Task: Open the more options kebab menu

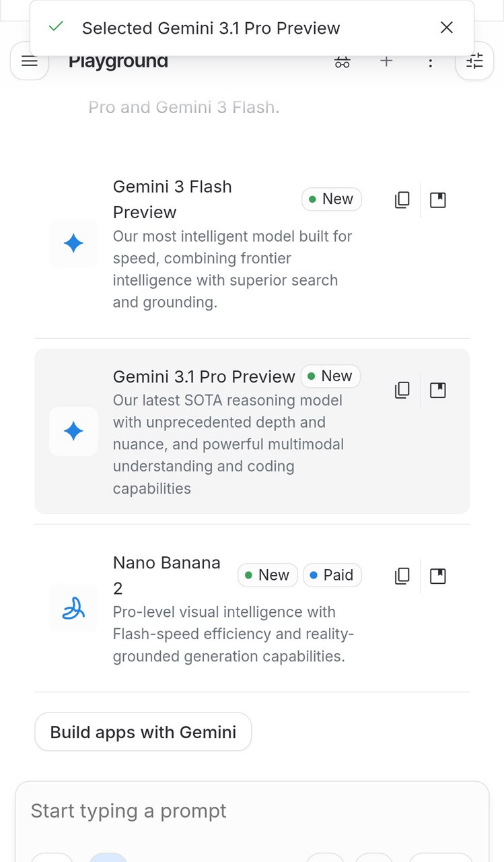Action: tap(430, 61)
